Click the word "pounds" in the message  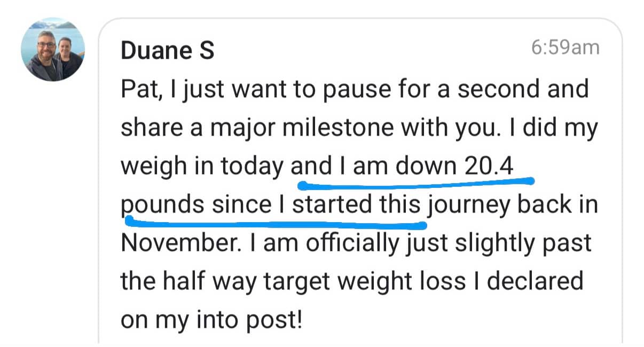[162, 206]
